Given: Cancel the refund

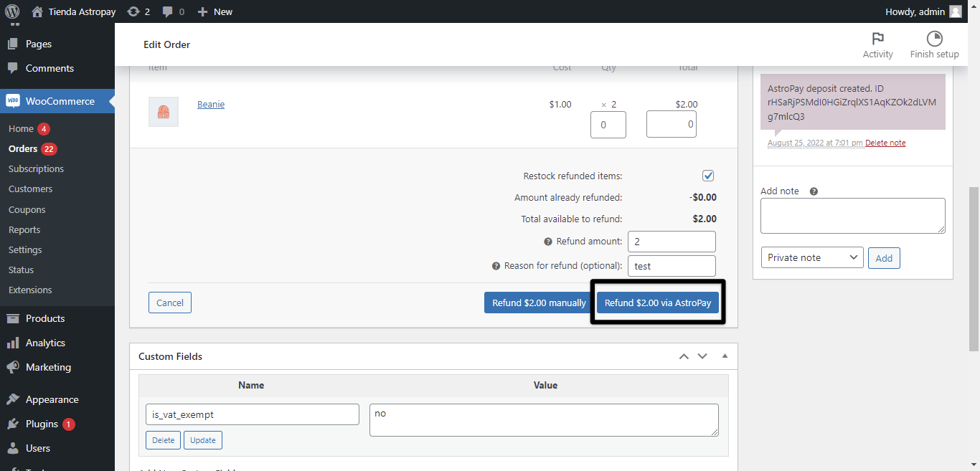Looking at the screenshot, I should [x=170, y=303].
